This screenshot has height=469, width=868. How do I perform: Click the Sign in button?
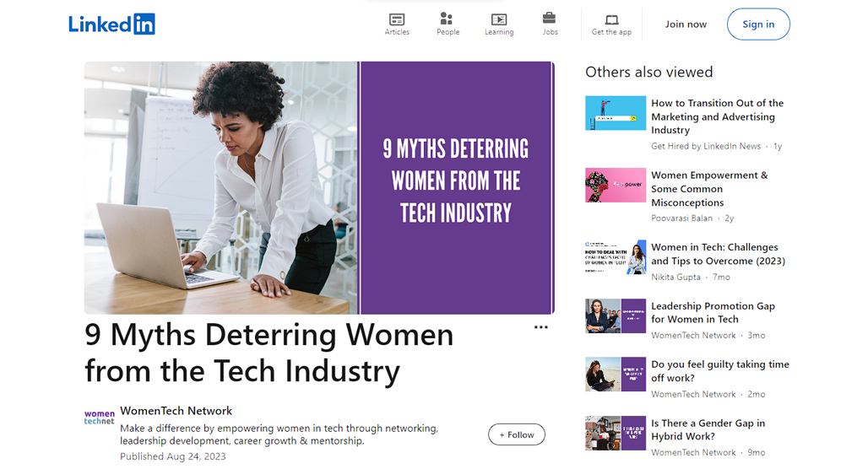coord(758,24)
